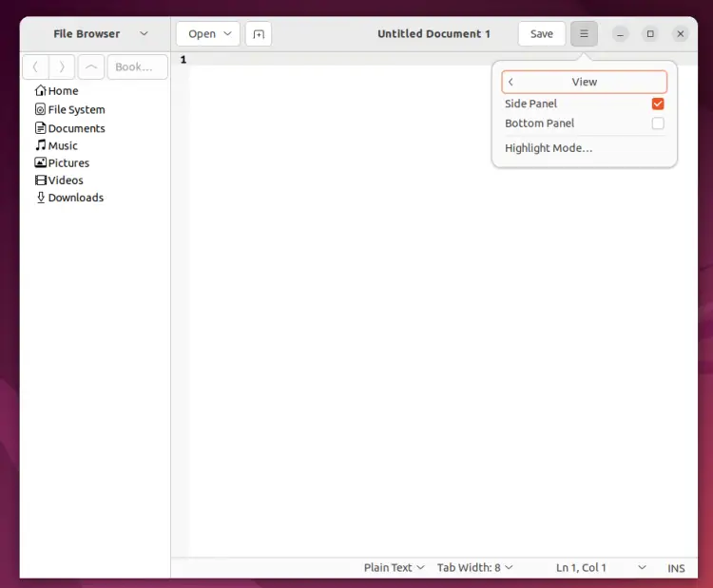
Task: Go back in file browser history
Action: click(35, 67)
